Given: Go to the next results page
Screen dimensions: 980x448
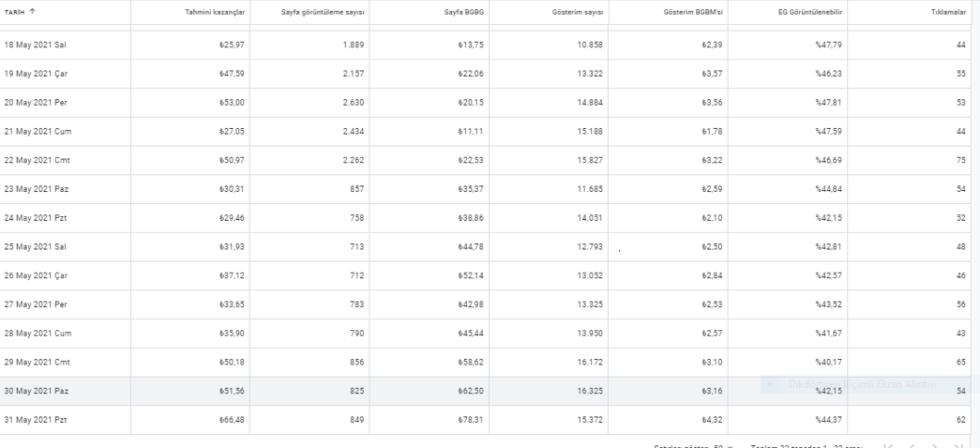Looking at the screenshot, I should pyautogui.click(x=935, y=446).
